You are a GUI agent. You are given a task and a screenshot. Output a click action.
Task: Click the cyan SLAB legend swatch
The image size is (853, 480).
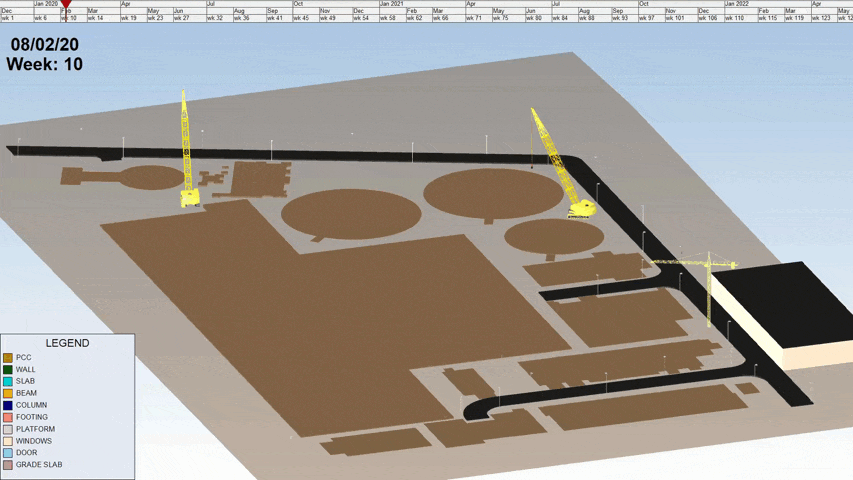pos(8,381)
